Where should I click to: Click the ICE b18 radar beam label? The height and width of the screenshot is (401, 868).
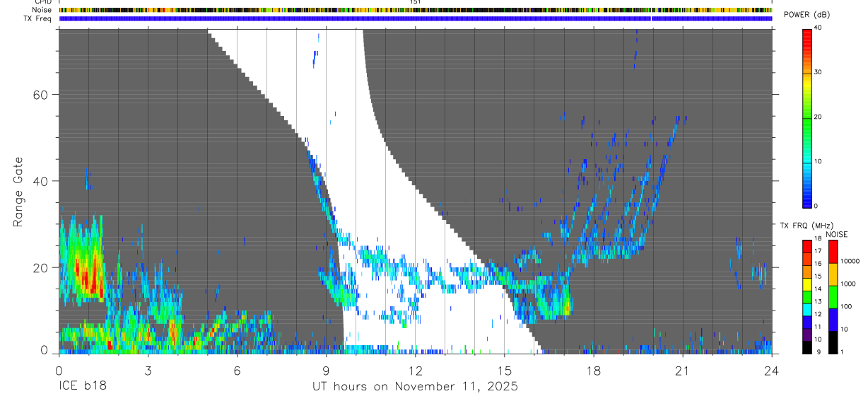[x=83, y=386]
